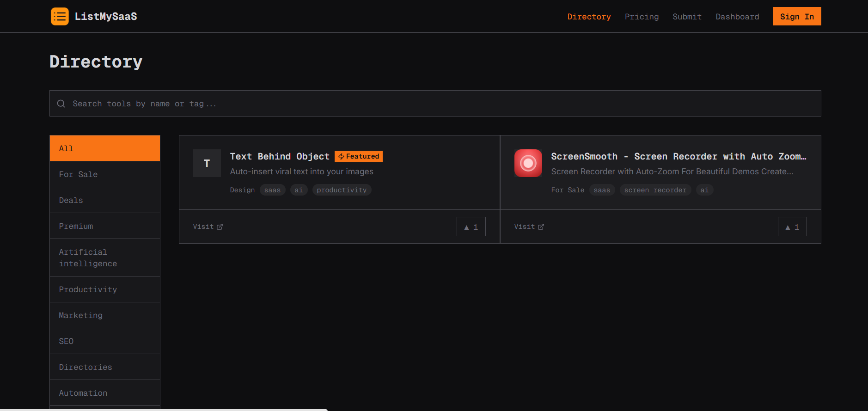Click the Sign In button
Image resolution: width=868 pixels, height=411 pixels.
click(x=797, y=16)
